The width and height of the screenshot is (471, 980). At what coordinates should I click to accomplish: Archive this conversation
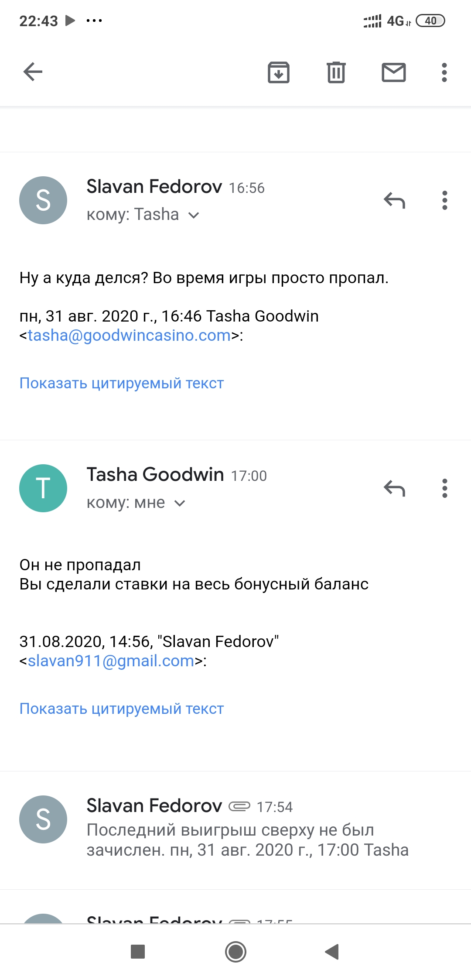click(x=279, y=72)
